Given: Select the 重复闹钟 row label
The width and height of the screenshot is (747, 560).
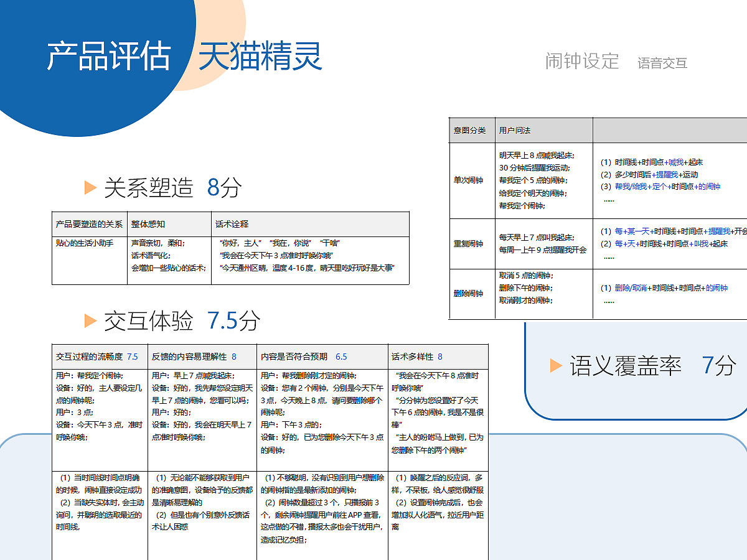Looking at the screenshot, I should (468, 243).
